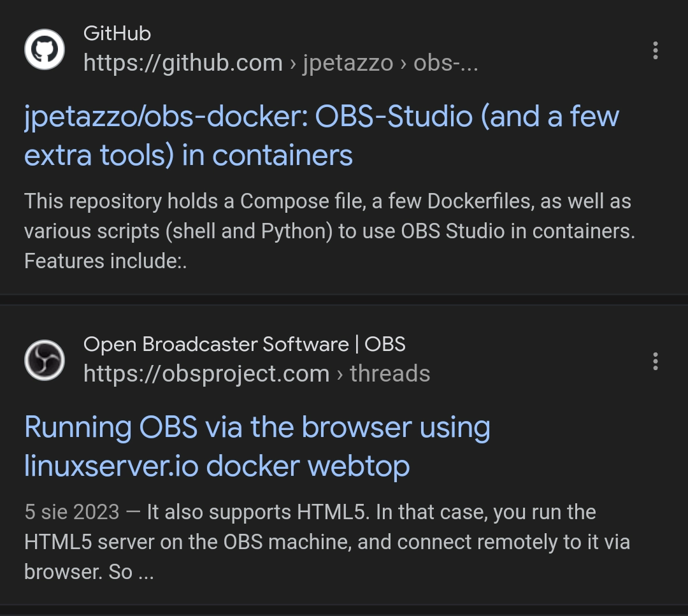Click the truncated "obs-..." breadcrumb segment

tap(445, 63)
